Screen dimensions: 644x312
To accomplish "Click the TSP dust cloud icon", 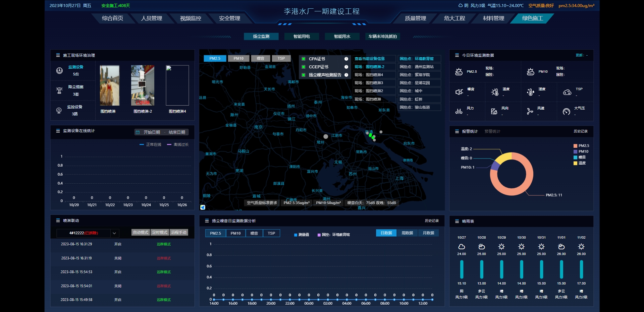I will coord(567,92).
